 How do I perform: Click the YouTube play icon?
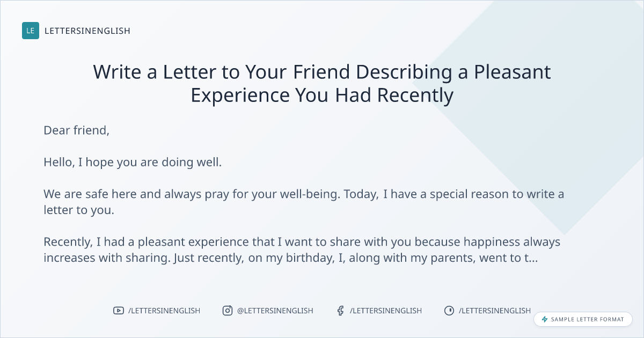[x=119, y=311]
